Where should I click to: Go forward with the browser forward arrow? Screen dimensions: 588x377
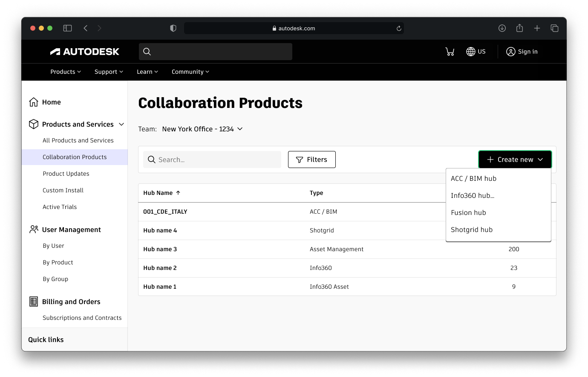pos(99,28)
